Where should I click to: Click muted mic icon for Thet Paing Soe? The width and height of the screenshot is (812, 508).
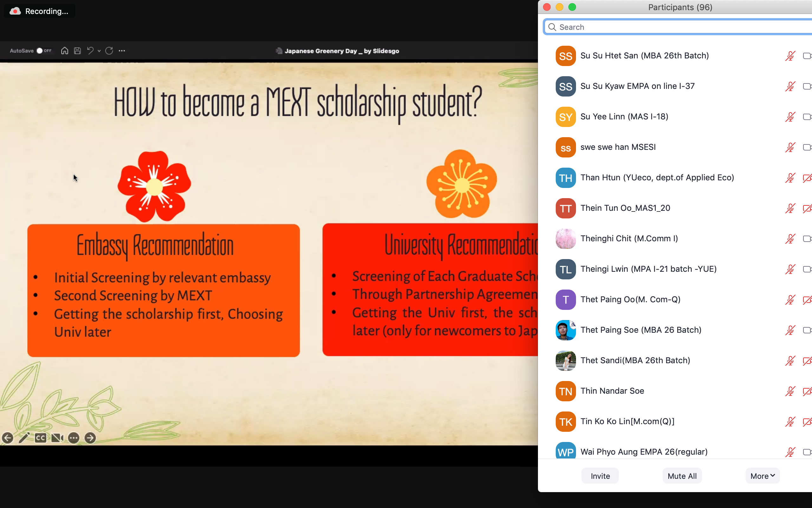(790, 330)
